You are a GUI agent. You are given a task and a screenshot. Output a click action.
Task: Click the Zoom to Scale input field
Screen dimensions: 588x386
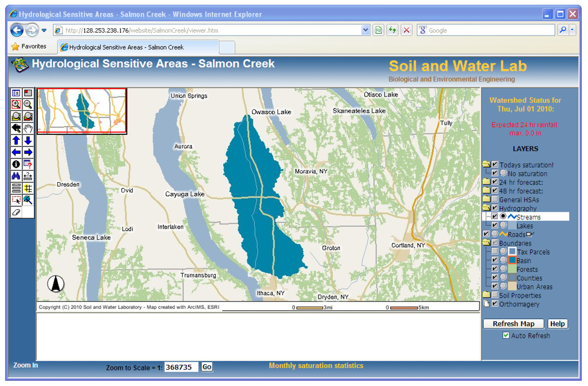point(181,367)
